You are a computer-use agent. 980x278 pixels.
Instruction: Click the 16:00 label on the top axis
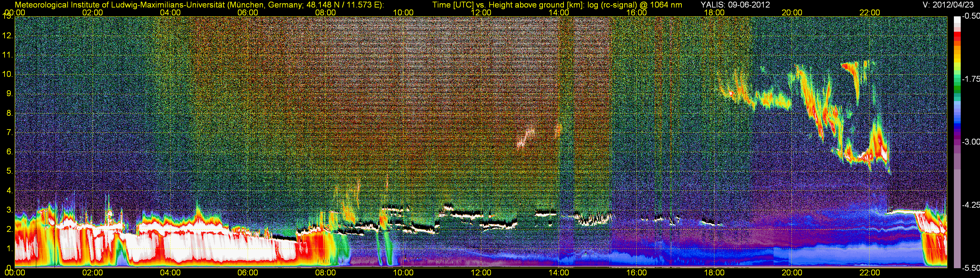point(636,12)
